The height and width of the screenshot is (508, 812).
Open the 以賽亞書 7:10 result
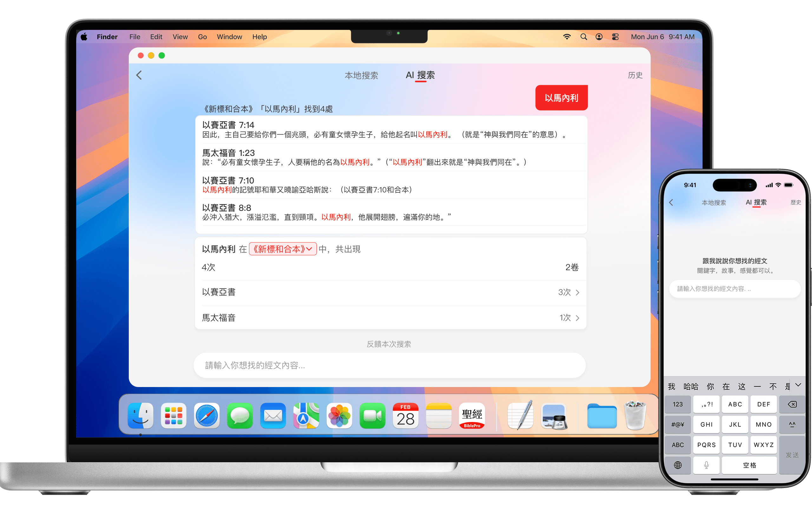tap(391, 185)
